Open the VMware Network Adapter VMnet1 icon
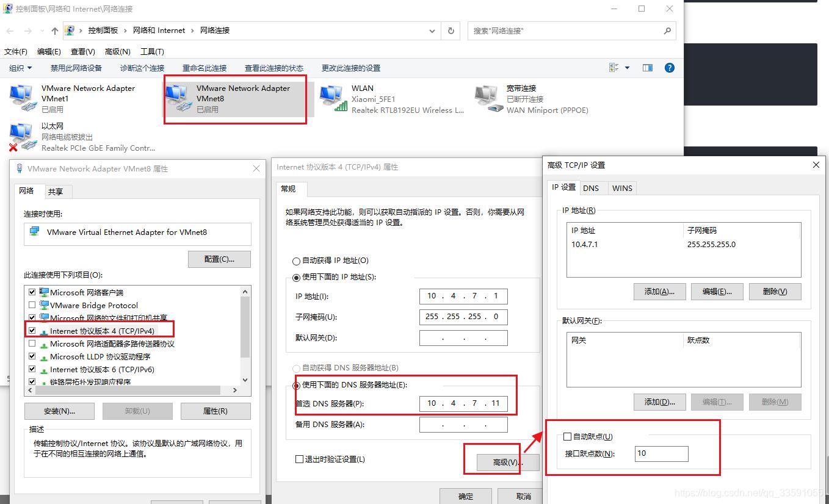This screenshot has height=504, width=829. click(22, 98)
